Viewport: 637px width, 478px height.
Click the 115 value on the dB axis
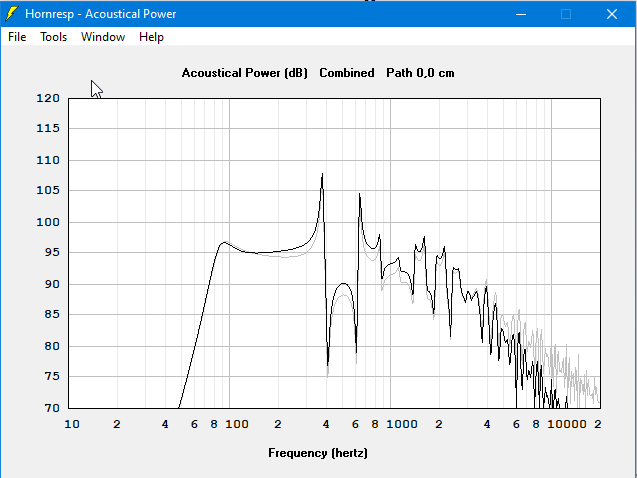(48, 128)
